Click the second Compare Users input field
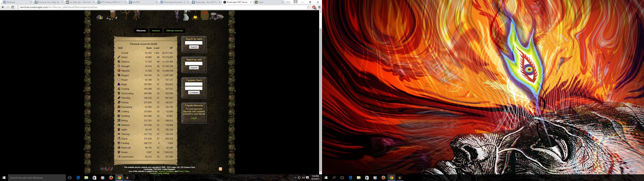Viewport: 644px width, 181px height. [194, 88]
